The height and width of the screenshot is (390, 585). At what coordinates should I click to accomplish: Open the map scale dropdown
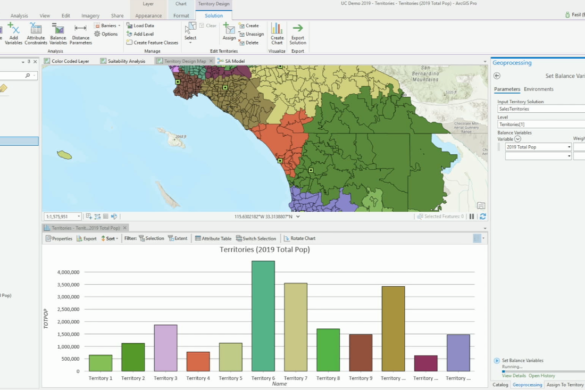(79, 216)
